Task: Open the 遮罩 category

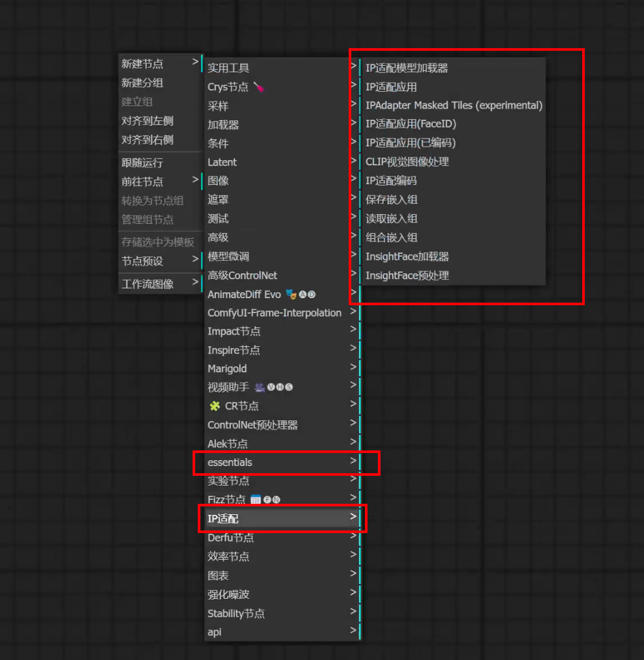Action: (x=282, y=200)
